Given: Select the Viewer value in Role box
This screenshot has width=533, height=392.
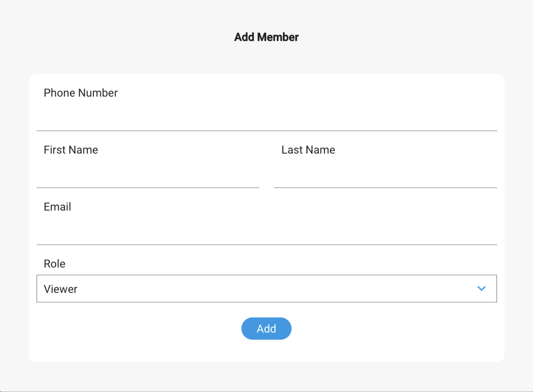Looking at the screenshot, I should (x=61, y=289).
